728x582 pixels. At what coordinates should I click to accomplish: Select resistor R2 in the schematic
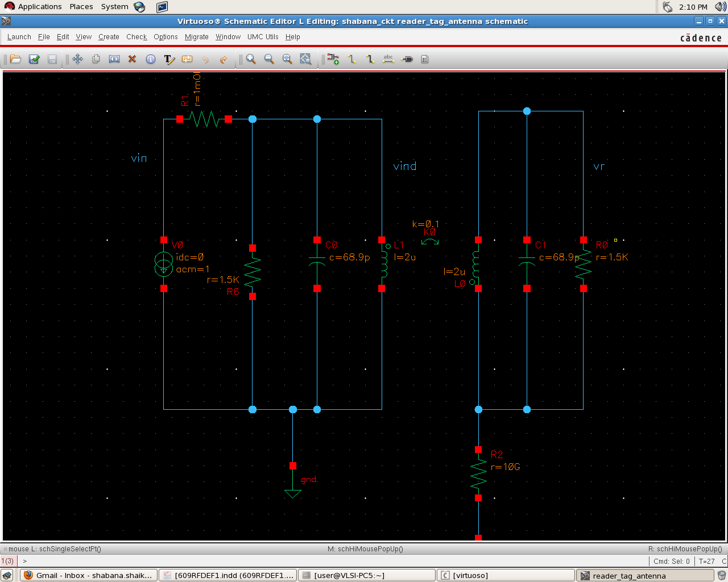(x=478, y=474)
